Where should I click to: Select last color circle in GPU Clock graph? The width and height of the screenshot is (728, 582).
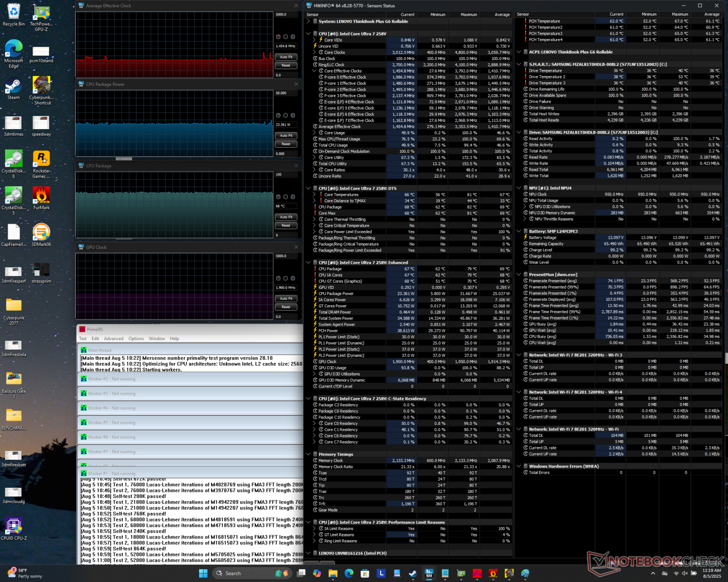coord(293,278)
